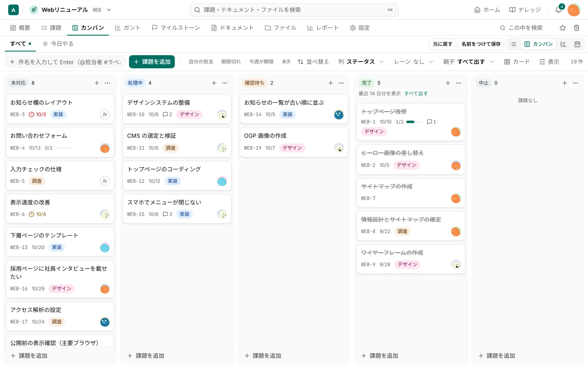Add a card to 未対応 column with plus
The width and height of the screenshot is (588, 368).
point(97,83)
